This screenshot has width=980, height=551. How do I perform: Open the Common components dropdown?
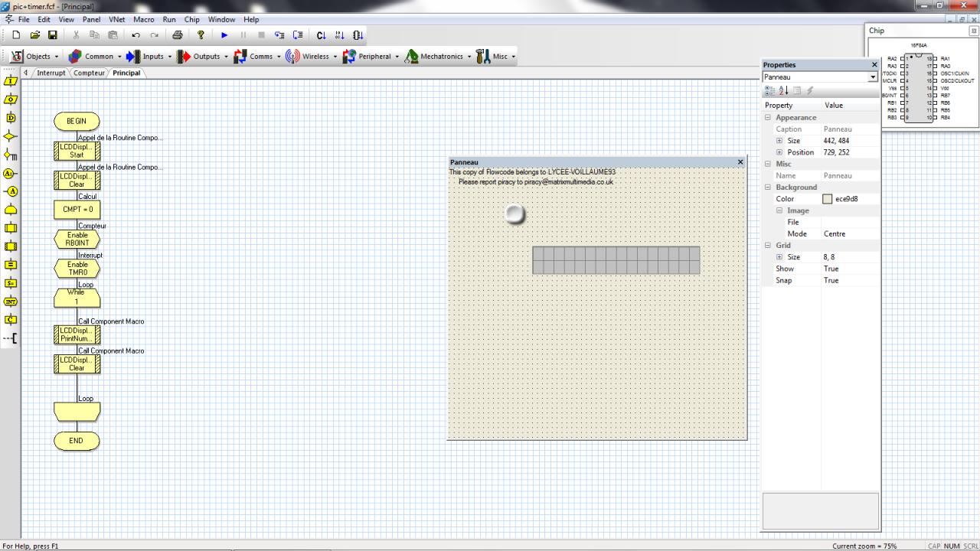pyautogui.click(x=96, y=56)
